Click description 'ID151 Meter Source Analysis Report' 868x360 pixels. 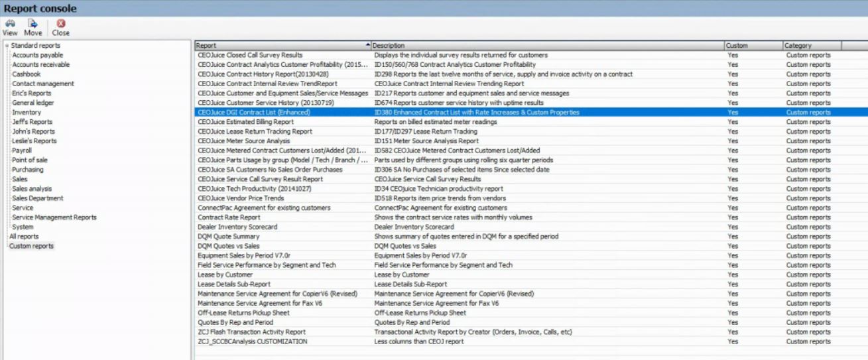pyautogui.click(x=426, y=141)
